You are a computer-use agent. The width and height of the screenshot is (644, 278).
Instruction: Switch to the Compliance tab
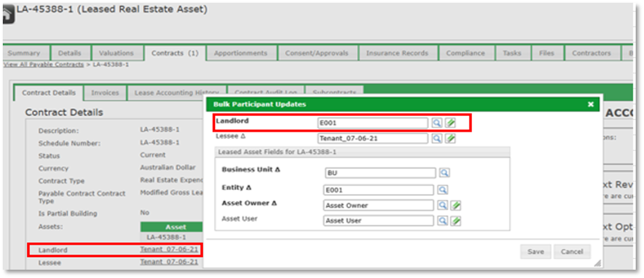(x=465, y=53)
